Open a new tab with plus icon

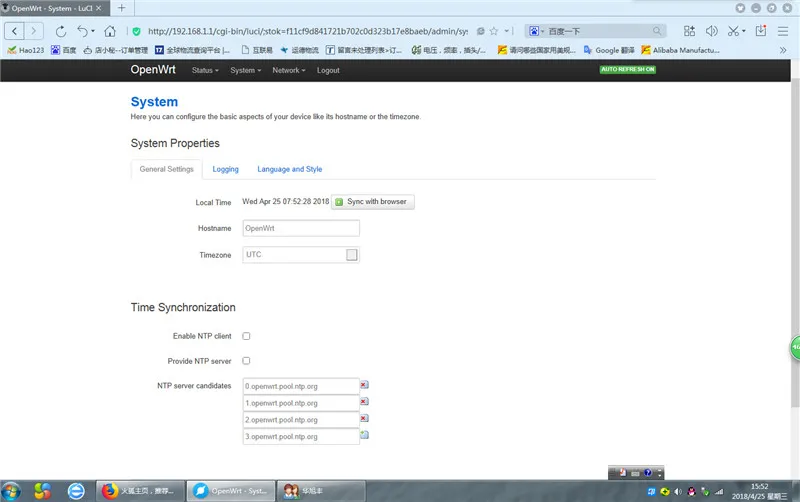pos(121,8)
